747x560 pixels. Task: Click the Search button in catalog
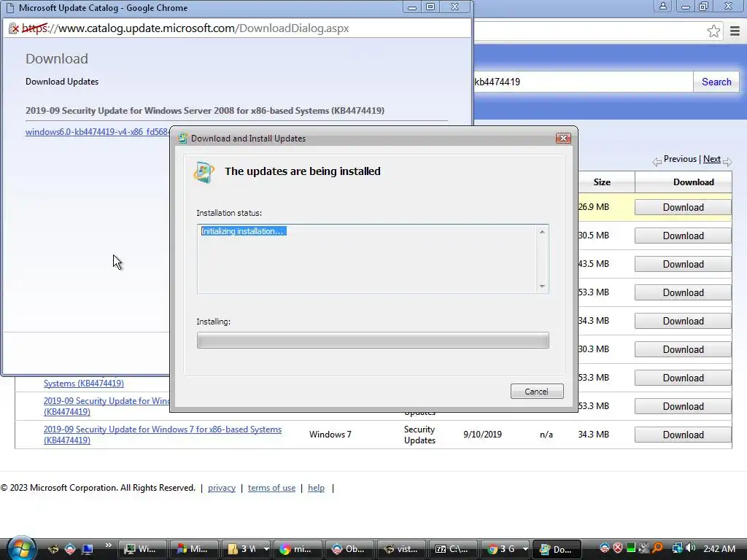point(716,82)
